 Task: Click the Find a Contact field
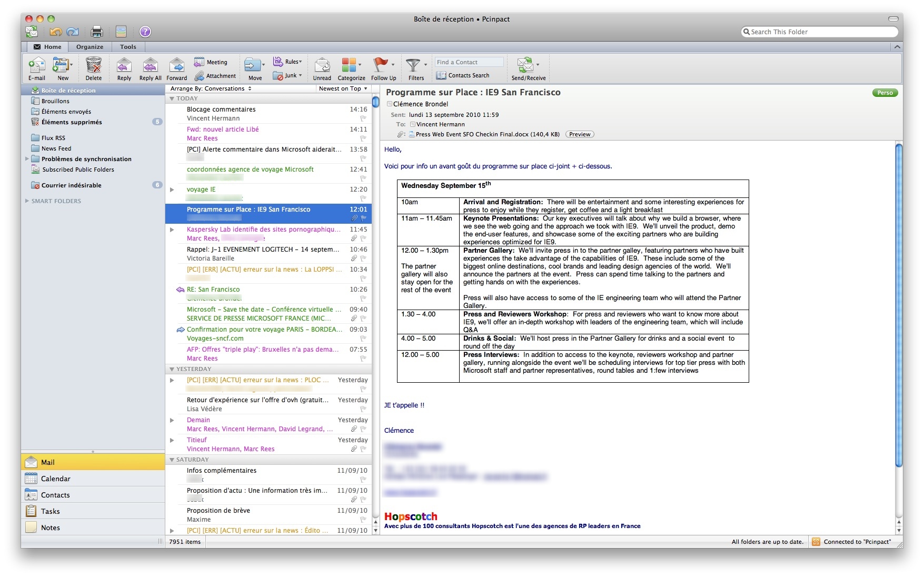point(469,62)
